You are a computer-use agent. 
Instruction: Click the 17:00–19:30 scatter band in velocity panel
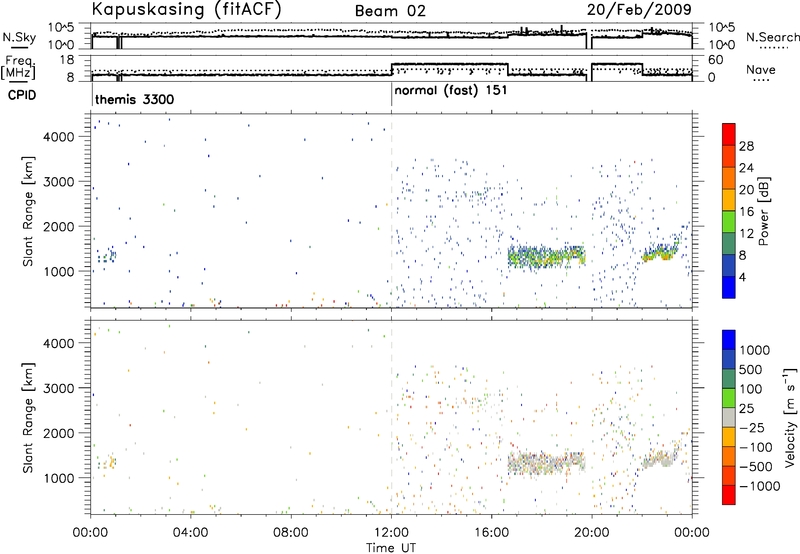546,464
